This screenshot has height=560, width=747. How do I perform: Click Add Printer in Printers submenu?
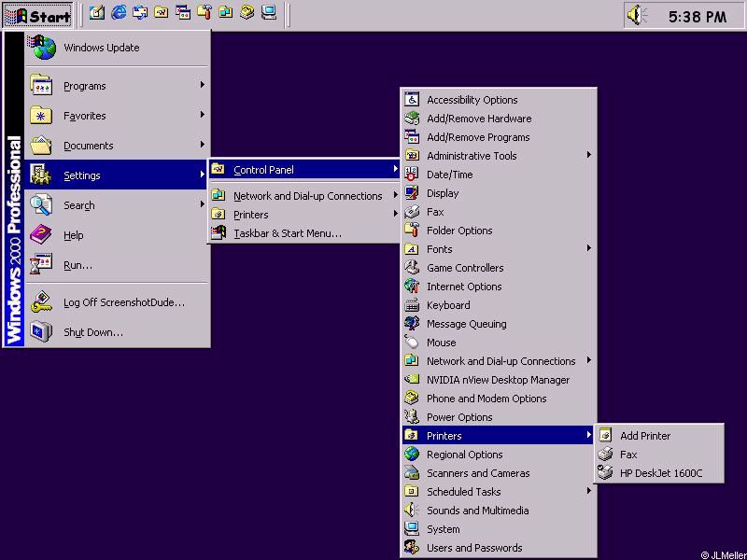pos(660,435)
